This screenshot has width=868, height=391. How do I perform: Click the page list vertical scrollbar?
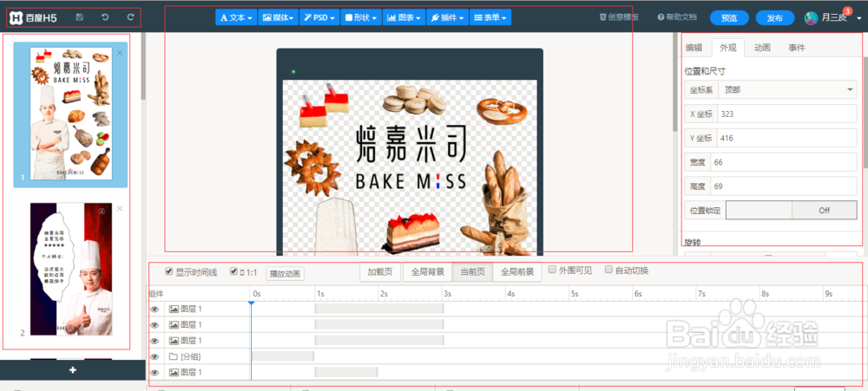click(x=143, y=67)
